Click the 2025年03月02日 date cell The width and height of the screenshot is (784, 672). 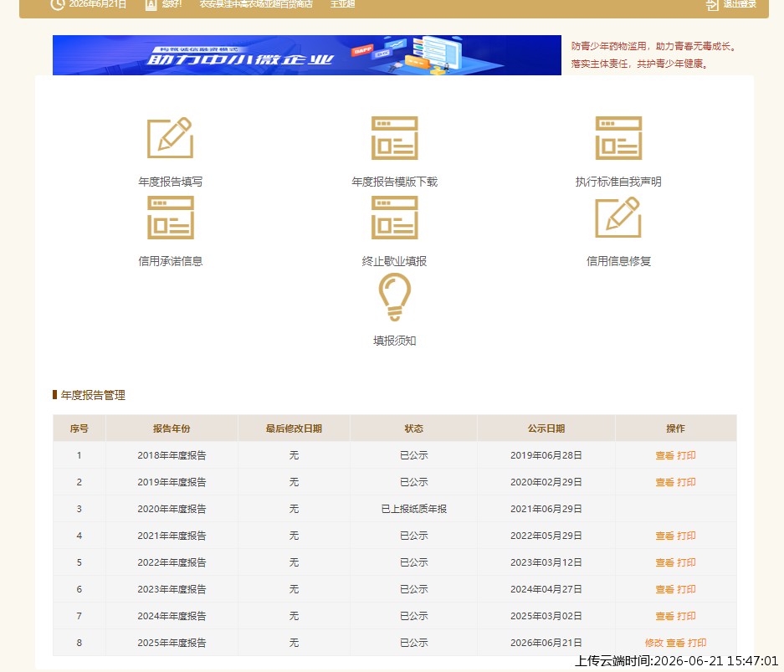click(x=546, y=616)
